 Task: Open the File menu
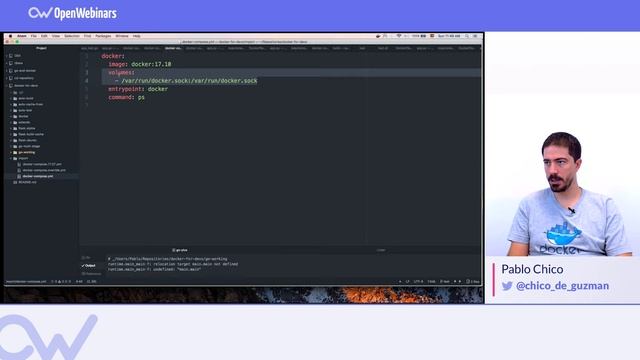33,36
